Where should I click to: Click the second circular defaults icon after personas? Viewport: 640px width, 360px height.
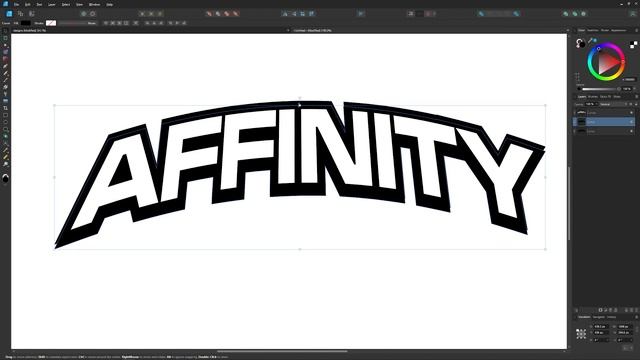coord(93,13)
